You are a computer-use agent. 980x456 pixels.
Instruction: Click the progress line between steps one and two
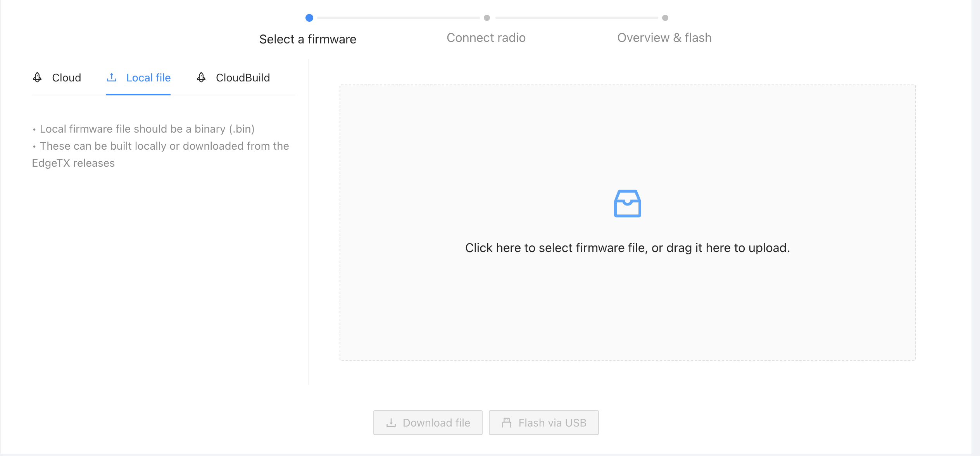tap(398, 18)
